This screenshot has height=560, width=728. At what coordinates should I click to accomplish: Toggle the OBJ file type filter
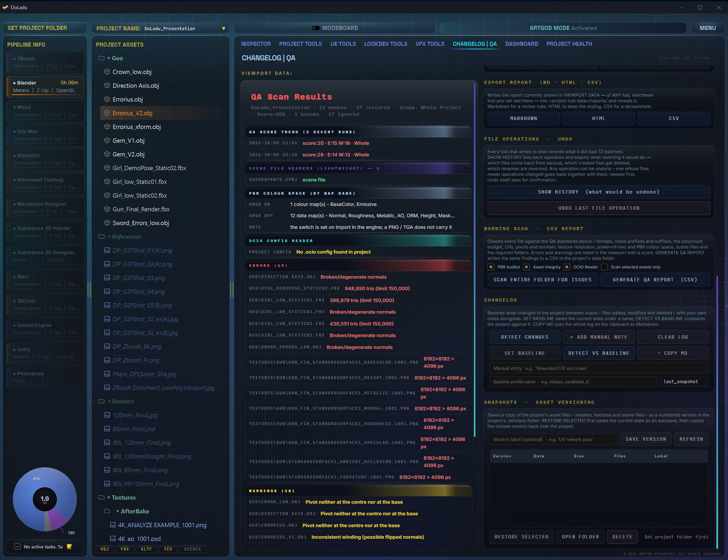point(105,549)
